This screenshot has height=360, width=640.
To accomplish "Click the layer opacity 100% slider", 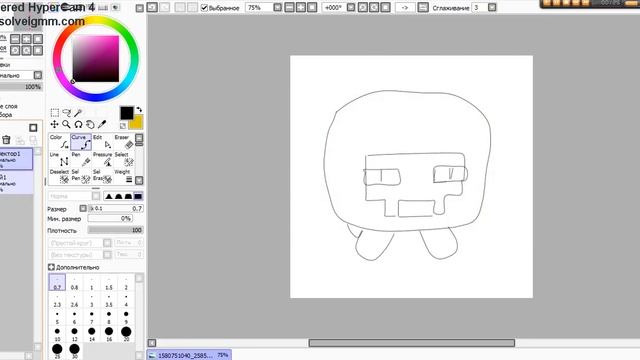I will point(21,87).
